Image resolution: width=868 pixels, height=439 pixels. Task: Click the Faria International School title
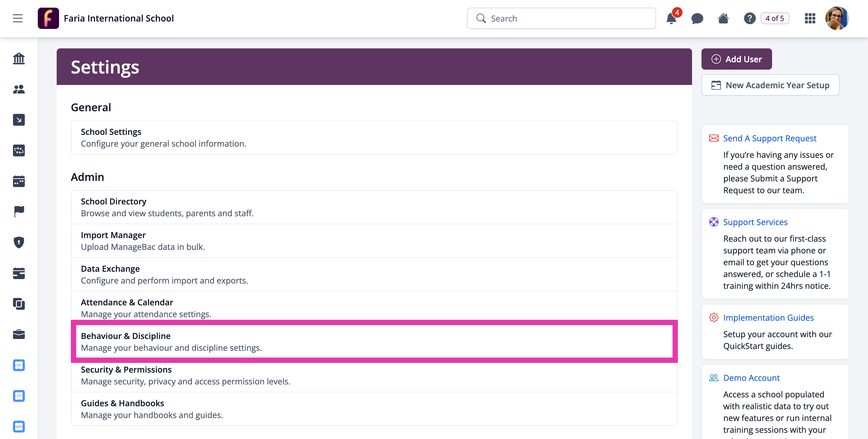click(x=119, y=18)
